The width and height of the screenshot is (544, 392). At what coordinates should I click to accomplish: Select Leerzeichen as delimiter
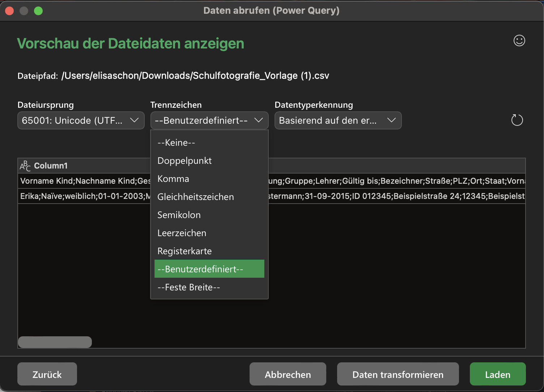(x=209, y=233)
